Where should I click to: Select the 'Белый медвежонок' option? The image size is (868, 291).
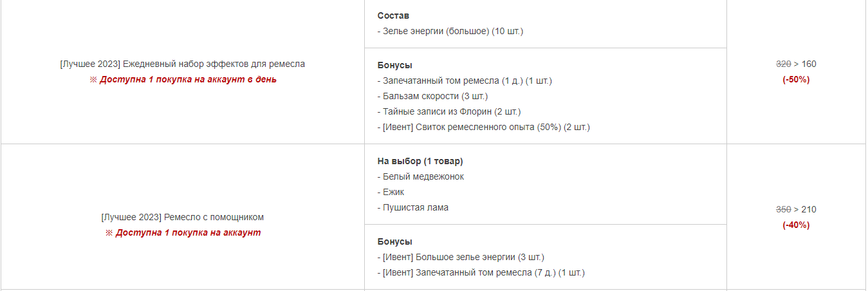(420, 176)
